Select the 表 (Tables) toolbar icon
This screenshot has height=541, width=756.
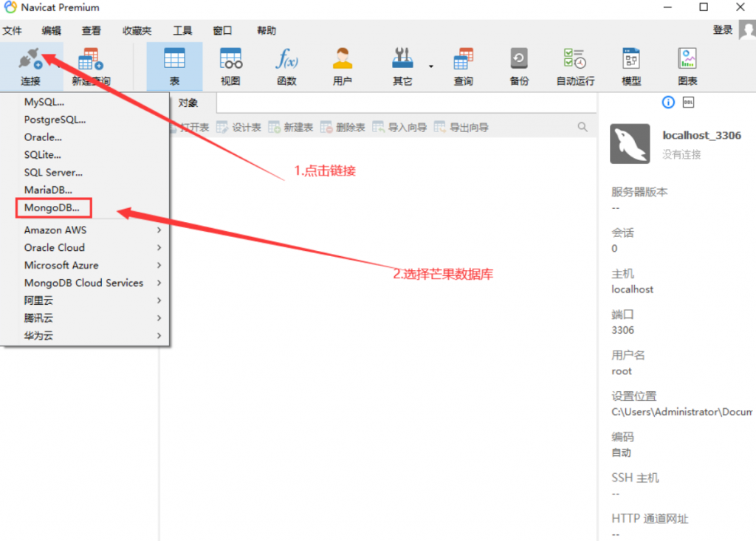tap(173, 66)
